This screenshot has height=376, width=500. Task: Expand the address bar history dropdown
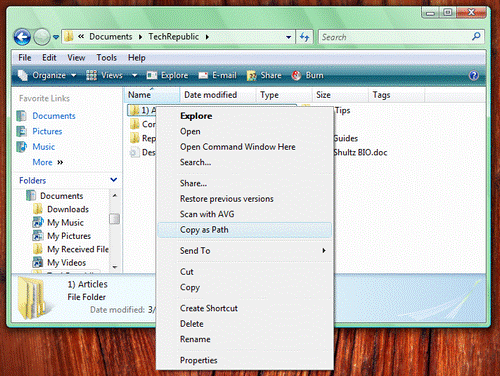click(x=289, y=37)
